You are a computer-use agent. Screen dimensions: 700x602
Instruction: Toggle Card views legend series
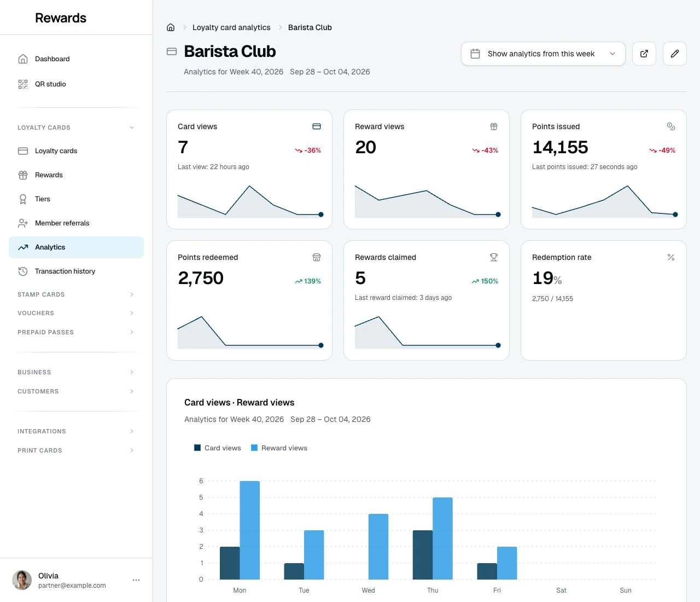pos(218,448)
